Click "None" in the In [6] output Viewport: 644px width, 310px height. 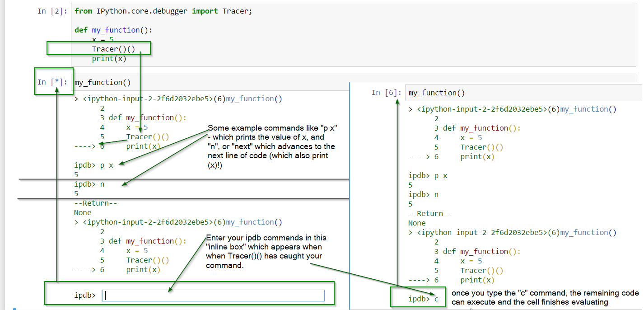click(x=417, y=223)
